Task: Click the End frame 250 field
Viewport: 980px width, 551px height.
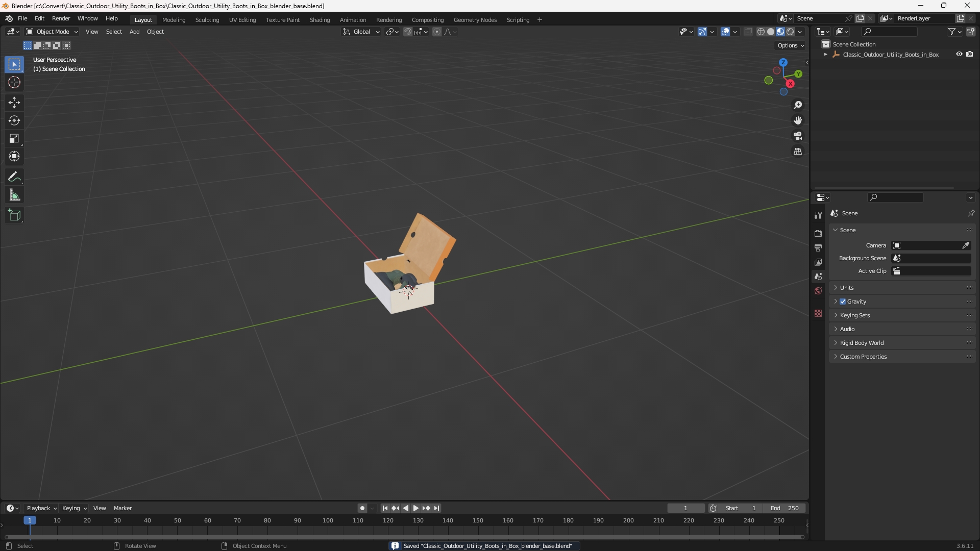Action: tap(785, 508)
